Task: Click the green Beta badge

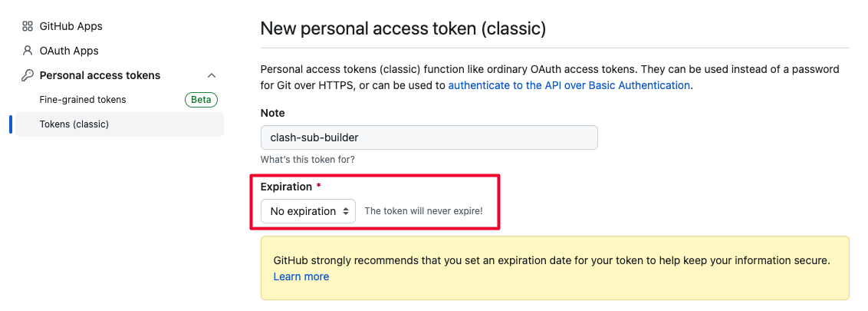Action: click(x=201, y=100)
